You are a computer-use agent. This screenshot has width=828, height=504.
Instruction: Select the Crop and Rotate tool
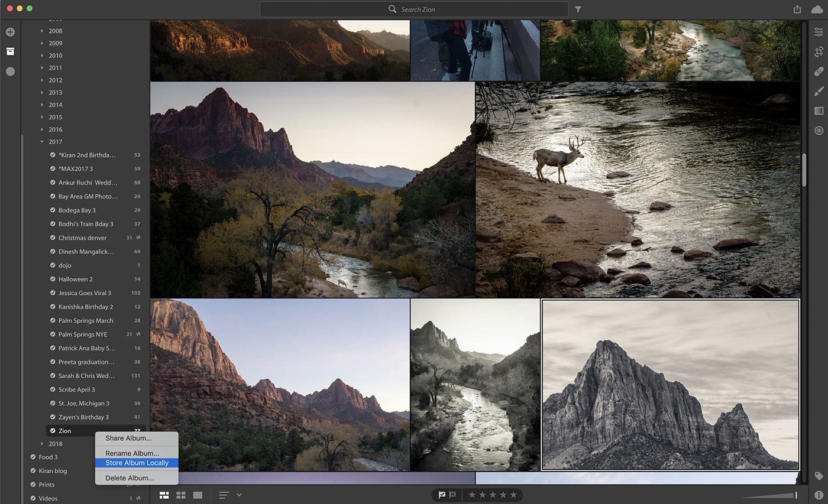click(819, 52)
